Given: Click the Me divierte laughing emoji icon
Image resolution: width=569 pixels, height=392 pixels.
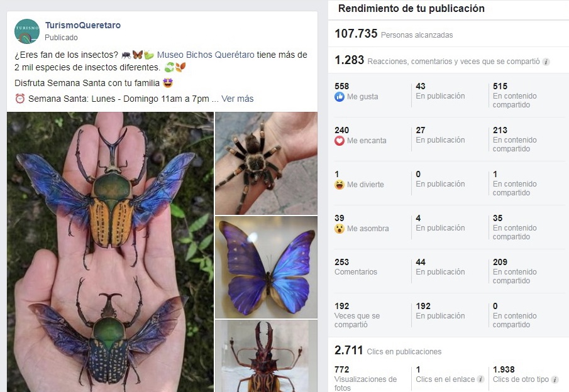Looking at the screenshot, I should 340,185.
